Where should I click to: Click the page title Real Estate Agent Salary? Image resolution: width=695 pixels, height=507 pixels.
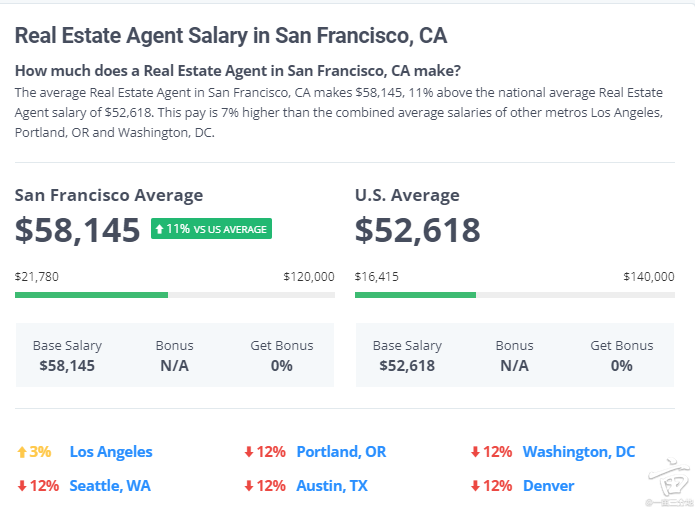(230, 35)
